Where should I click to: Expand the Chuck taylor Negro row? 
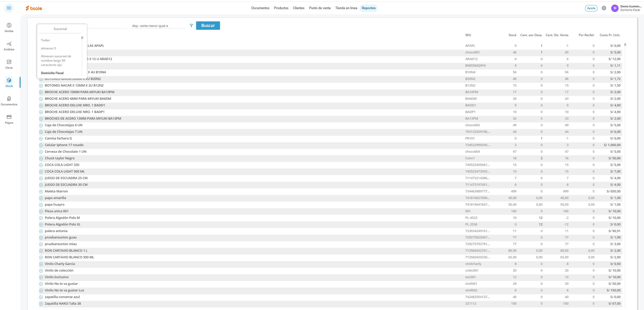tap(41, 158)
